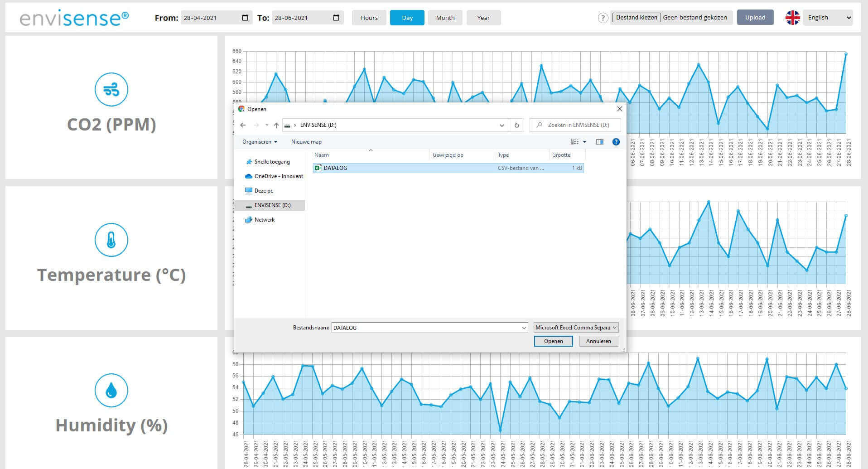Switch to Year view

coord(483,18)
